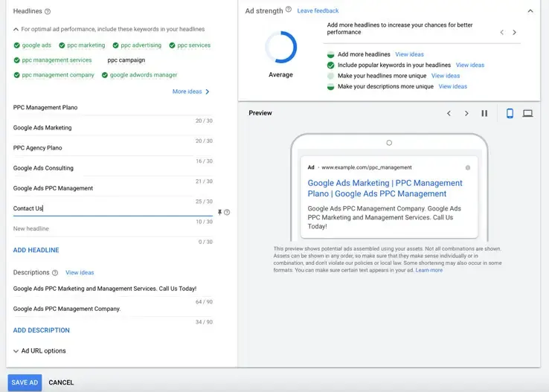Collapse the Ad strength panel

pos(530,11)
